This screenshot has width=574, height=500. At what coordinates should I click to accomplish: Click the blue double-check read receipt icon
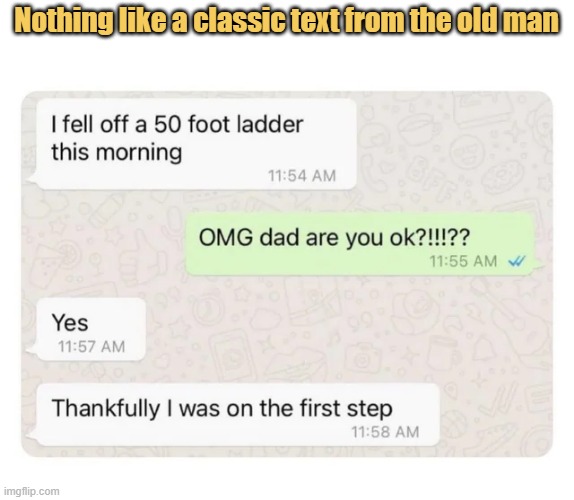point(517,261)
